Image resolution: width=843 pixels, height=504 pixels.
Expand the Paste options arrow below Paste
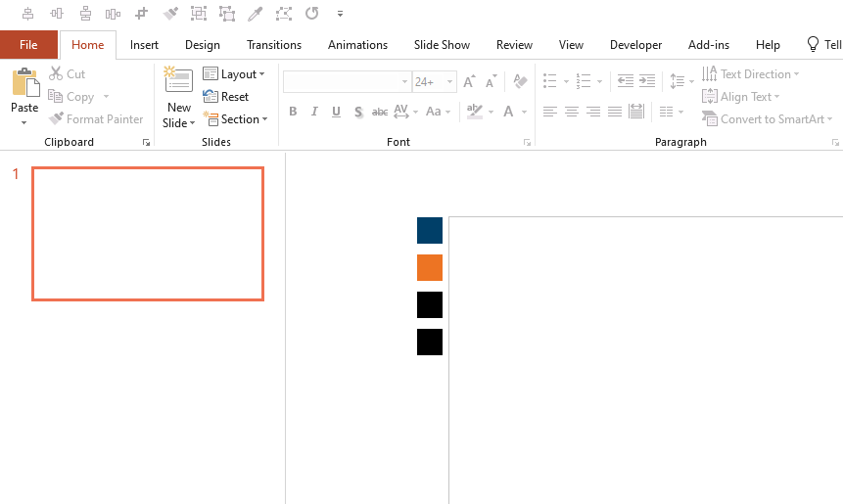pyautogui.click(x=23, y=123)
